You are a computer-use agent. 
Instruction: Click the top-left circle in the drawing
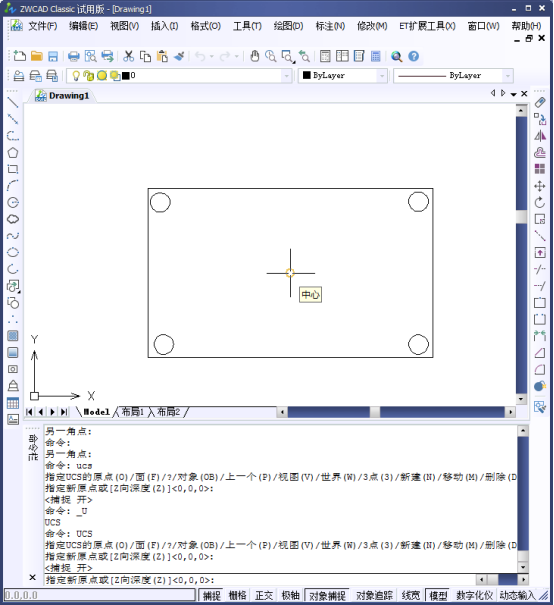[160, 202]
